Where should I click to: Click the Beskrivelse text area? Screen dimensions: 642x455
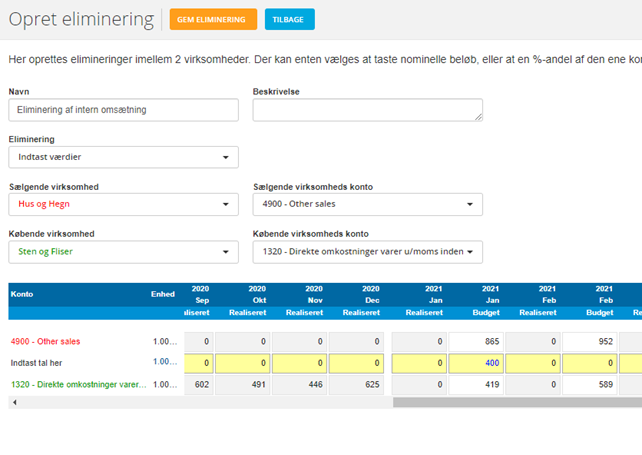coord(367,110)
